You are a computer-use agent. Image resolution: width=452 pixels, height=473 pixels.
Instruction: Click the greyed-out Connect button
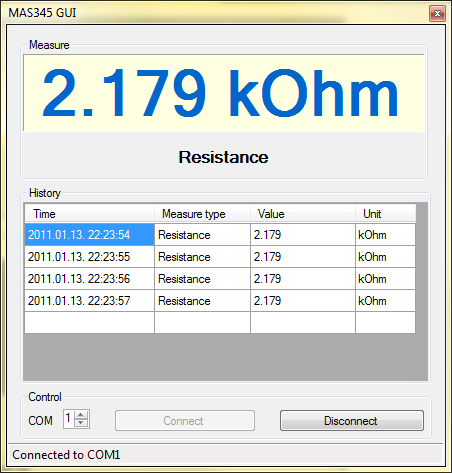click(185, 421)
